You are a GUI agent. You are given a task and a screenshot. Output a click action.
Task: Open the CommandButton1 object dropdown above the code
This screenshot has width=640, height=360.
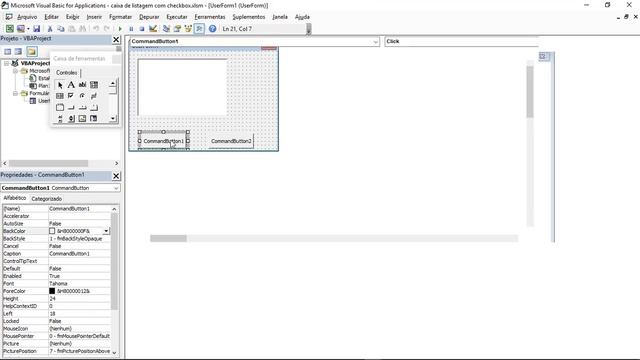click(376, 42)
